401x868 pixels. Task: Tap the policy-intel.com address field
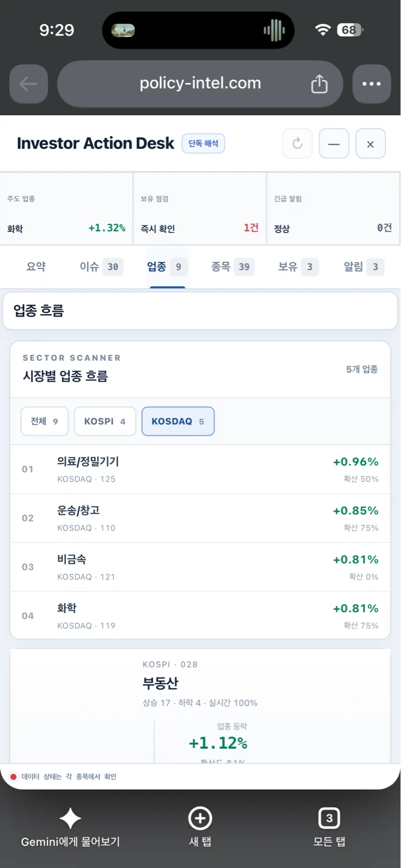[x=200, y=84]
